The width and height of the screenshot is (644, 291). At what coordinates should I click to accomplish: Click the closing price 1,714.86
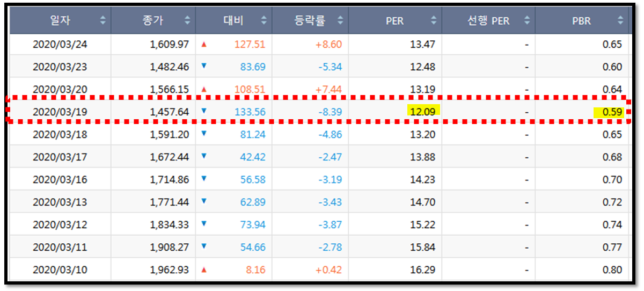[x=170, y=180]
